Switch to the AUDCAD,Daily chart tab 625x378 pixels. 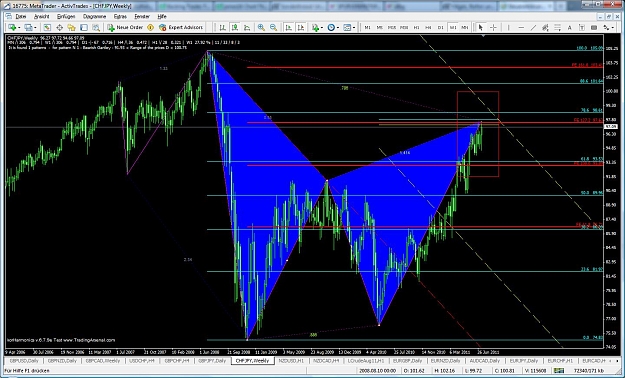pyautogui.click(x=484, y=360)
